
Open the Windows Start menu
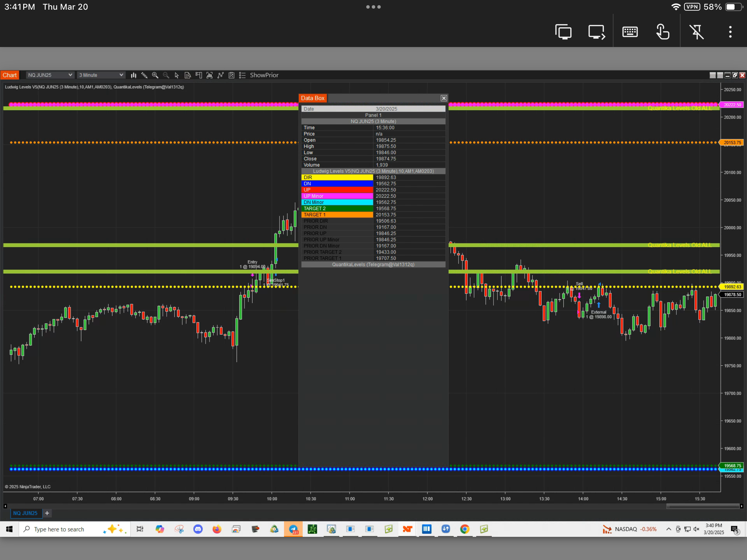tap(9, 529)
